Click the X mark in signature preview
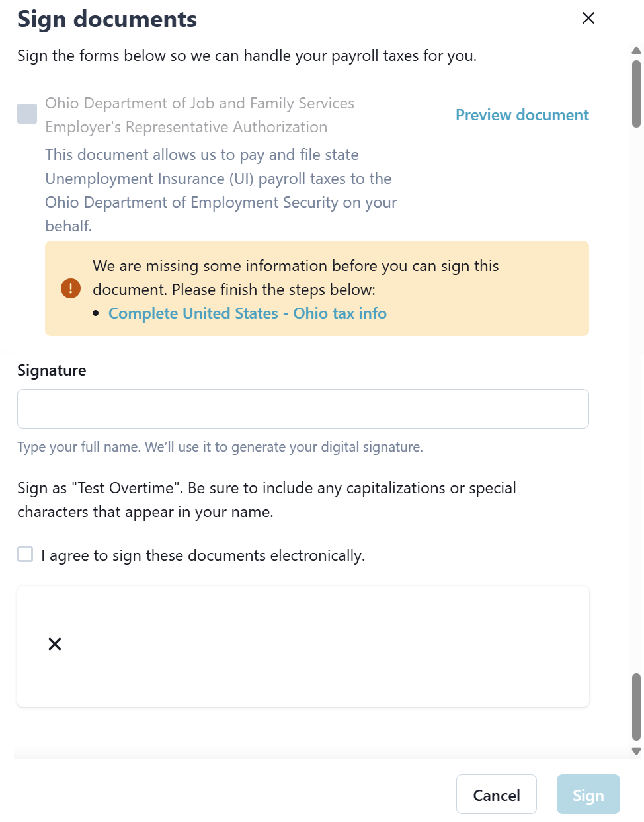 pos(55,644)
